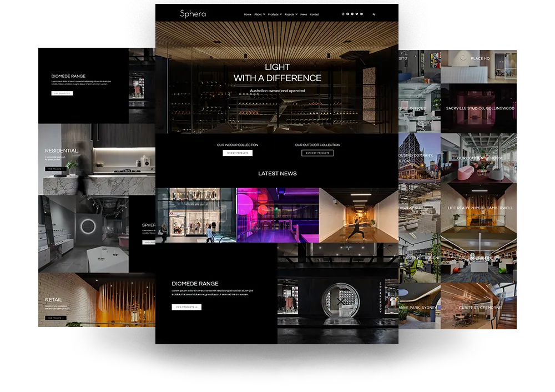
Task: Click the Australian owned and operated tagline
Action: coord(277,91)
